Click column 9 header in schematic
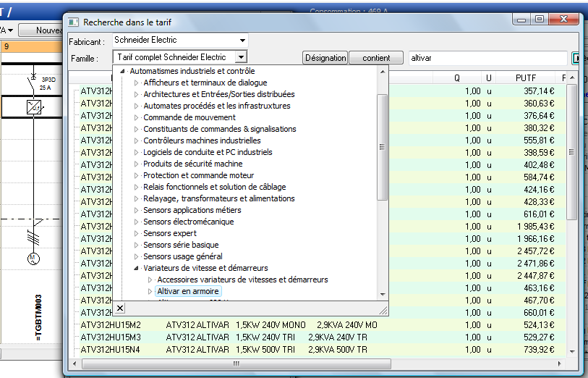588x378 pixels. pos(32,46)
